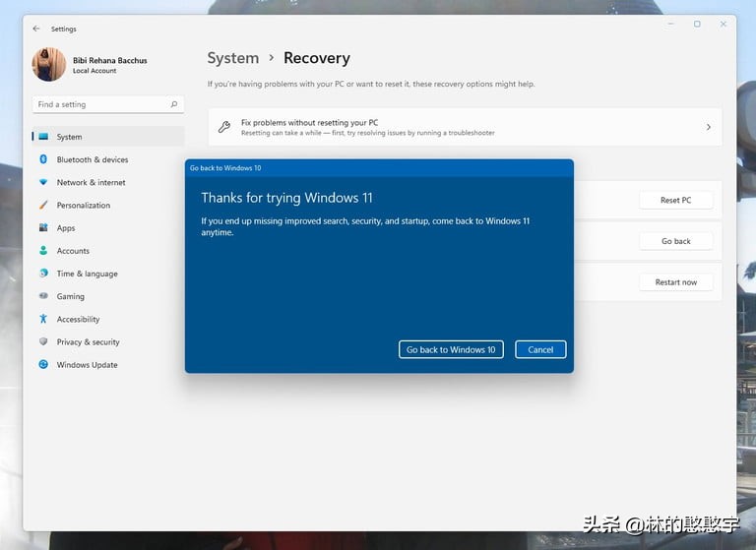The image size is (756, 550).
Task: Confirm Go back to Windows 10 button
Action: pos(451,349)
